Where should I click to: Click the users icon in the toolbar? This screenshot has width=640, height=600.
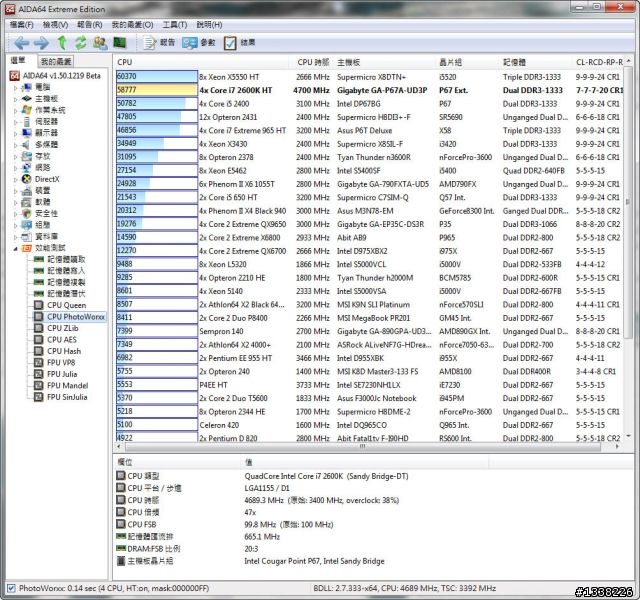click(x=100, y=42)
